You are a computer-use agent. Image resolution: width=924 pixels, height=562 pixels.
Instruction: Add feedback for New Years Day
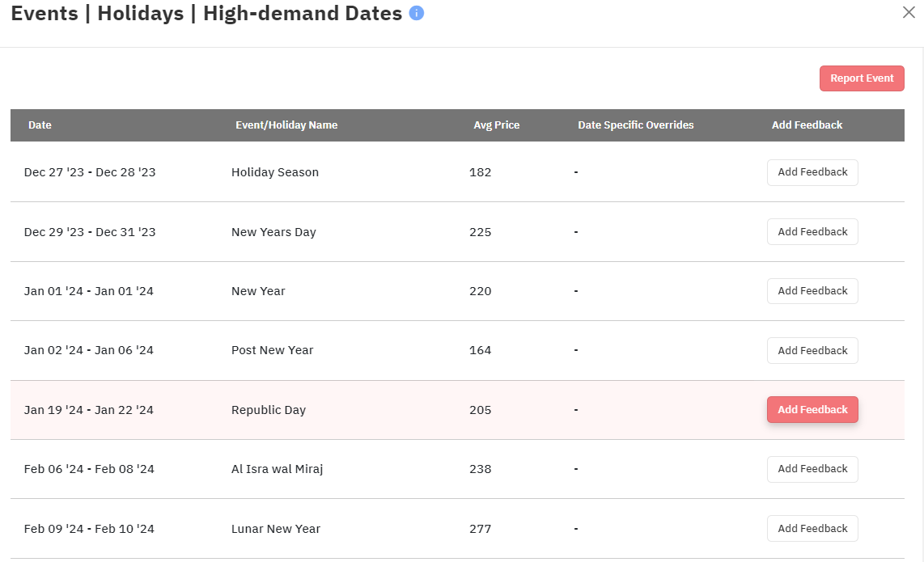point(812,232)
